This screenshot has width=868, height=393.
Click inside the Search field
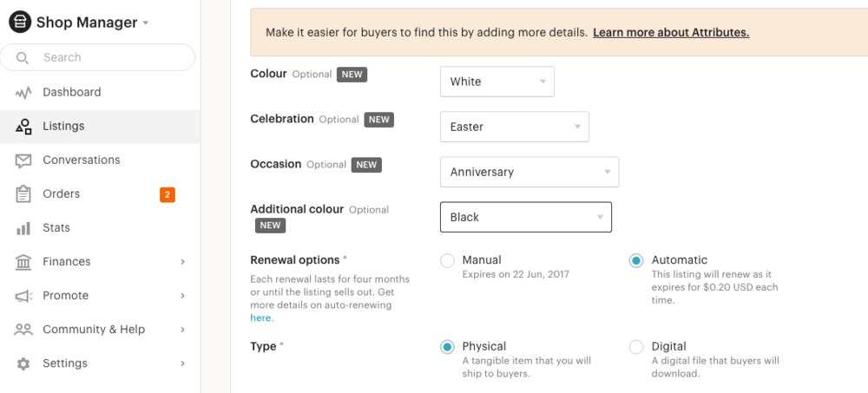click(x=97, y=57)
